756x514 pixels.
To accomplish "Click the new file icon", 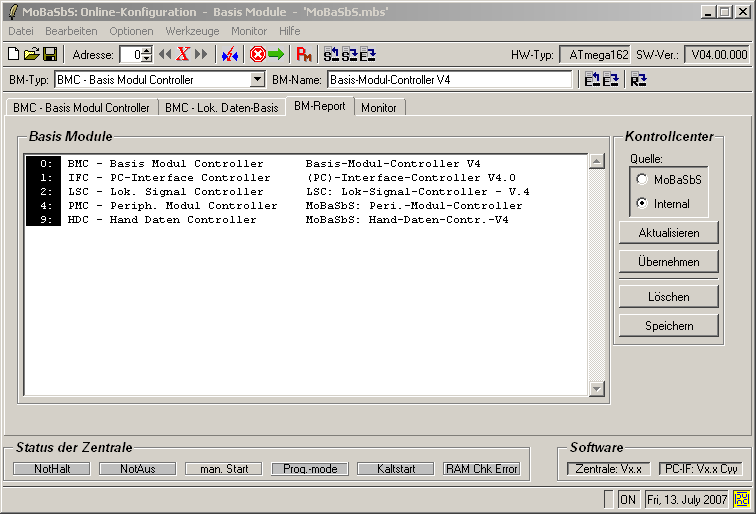I will (x=14, y=54).
